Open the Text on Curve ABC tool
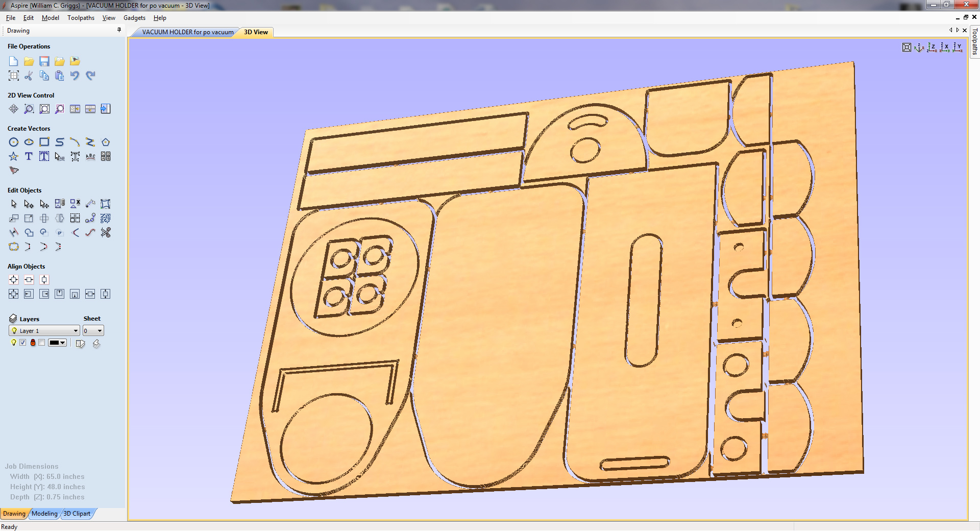980x531 pixels. tap(90, 156)
